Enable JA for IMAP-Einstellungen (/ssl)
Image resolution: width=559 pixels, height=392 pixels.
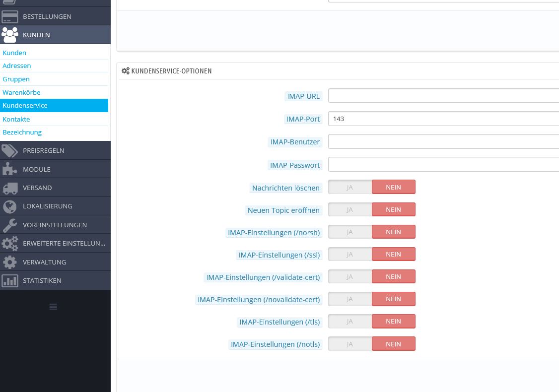[x=349, y=255]
